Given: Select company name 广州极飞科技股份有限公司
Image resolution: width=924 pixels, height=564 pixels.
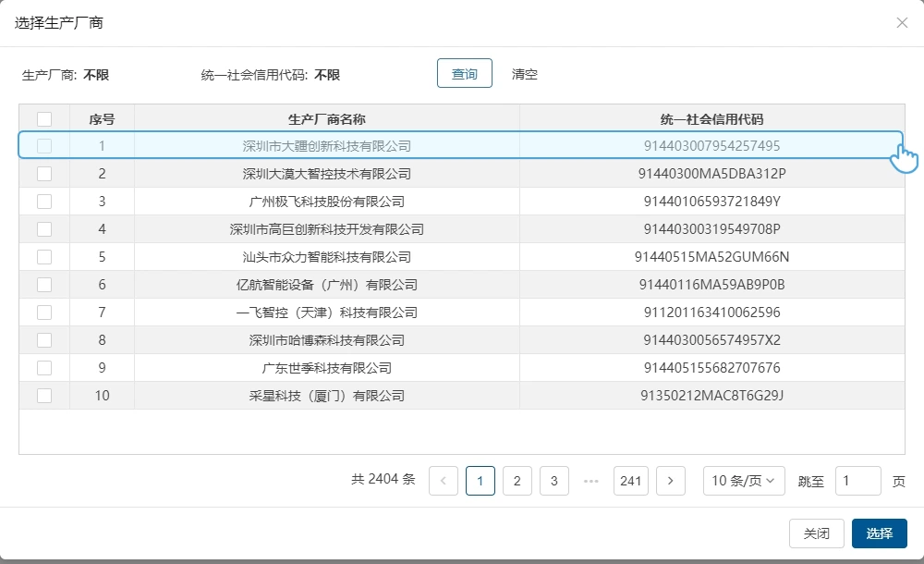Looking at the screenshot, I should (327, 202).
